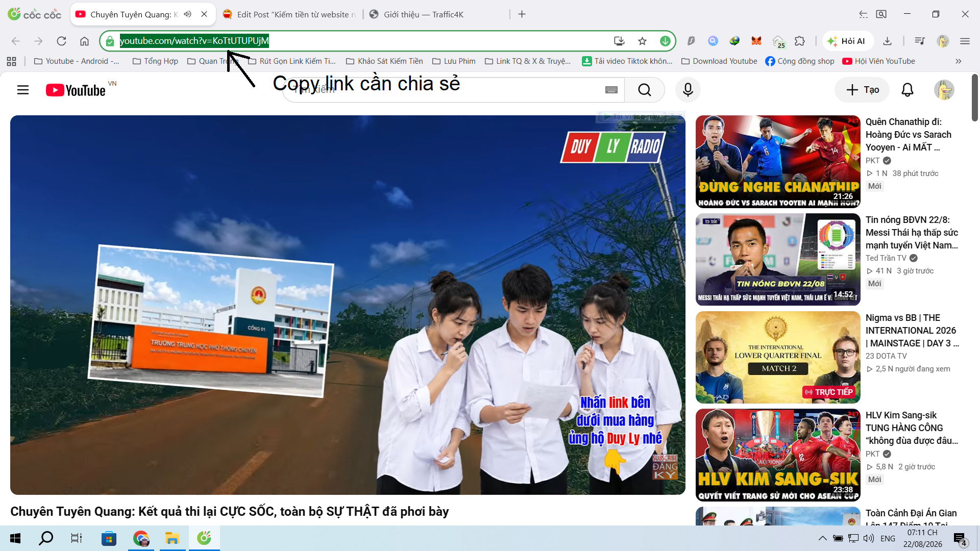Viewport: 980px width, 551px height.
Task: Open the MetaMask fox extension
Action: 756,41
